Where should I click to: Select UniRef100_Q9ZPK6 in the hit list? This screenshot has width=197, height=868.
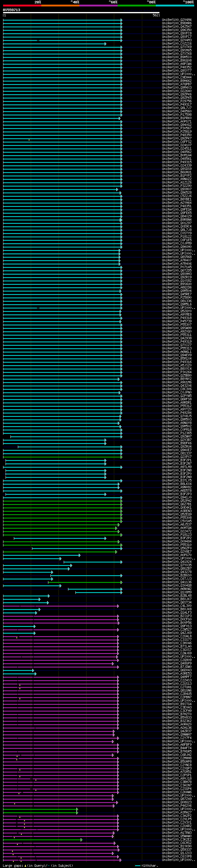point(177,94)
